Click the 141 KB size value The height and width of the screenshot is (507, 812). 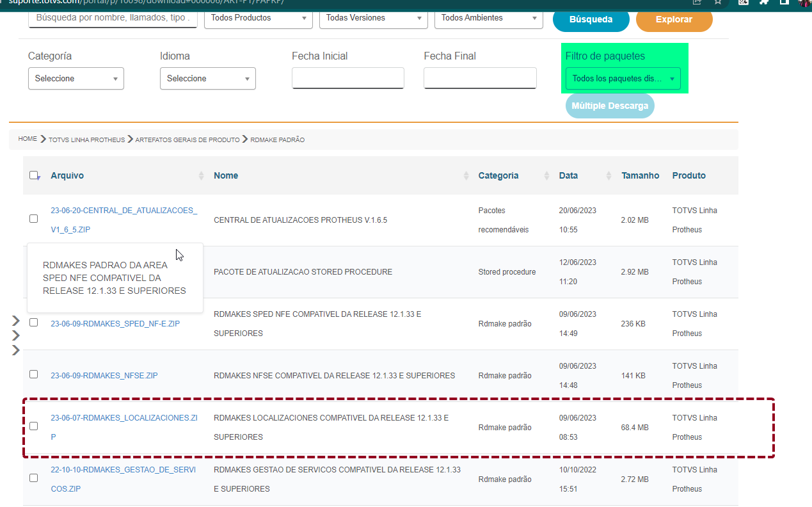633,376
